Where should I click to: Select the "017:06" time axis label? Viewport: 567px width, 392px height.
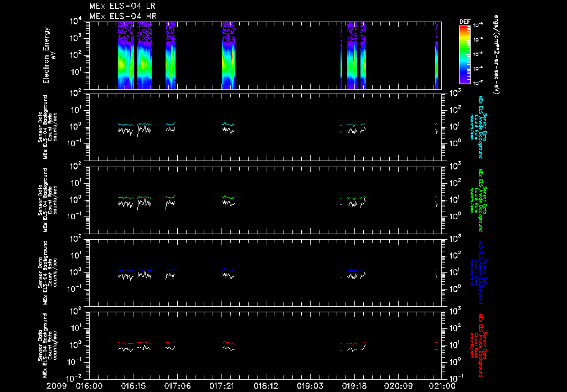click(x=178, y=386)
